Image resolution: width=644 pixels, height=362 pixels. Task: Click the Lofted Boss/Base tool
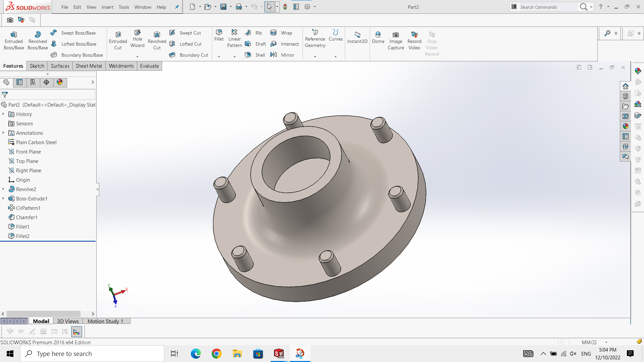click(73, 44)
